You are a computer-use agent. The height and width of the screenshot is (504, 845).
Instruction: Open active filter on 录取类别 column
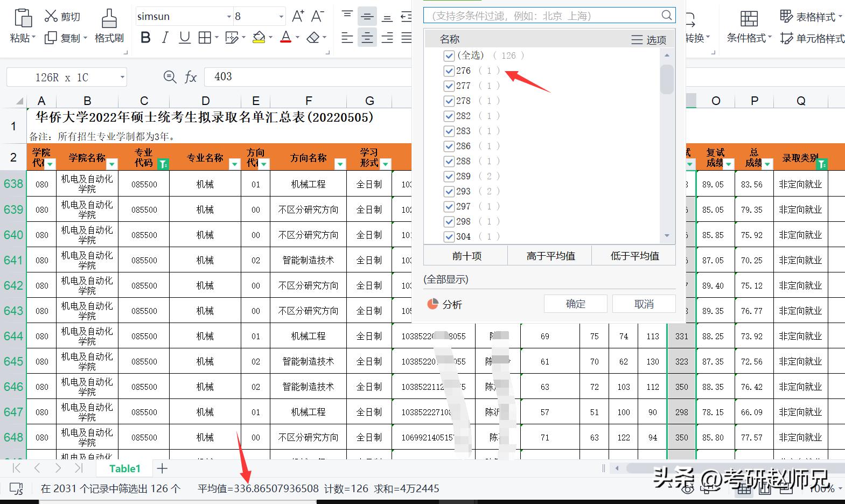click(822, 164)
